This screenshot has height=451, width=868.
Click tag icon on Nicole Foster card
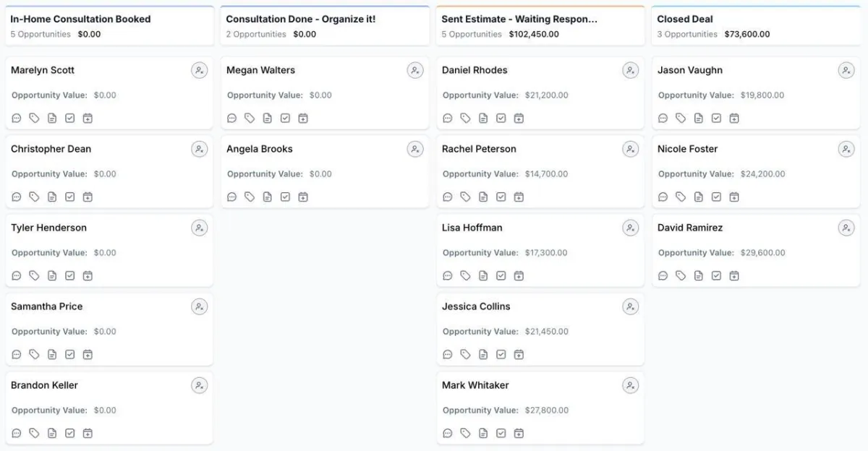681,197
